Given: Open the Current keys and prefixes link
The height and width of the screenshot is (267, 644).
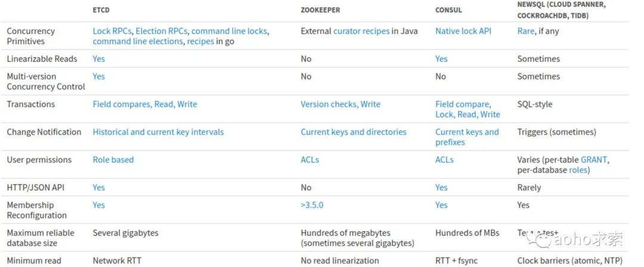Looking at the screenshot, I should 467,137.
